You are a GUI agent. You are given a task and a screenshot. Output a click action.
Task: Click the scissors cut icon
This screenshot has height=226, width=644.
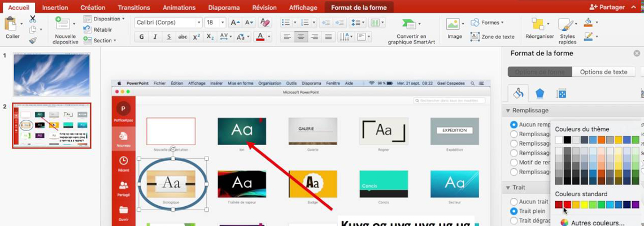point(33,19)
